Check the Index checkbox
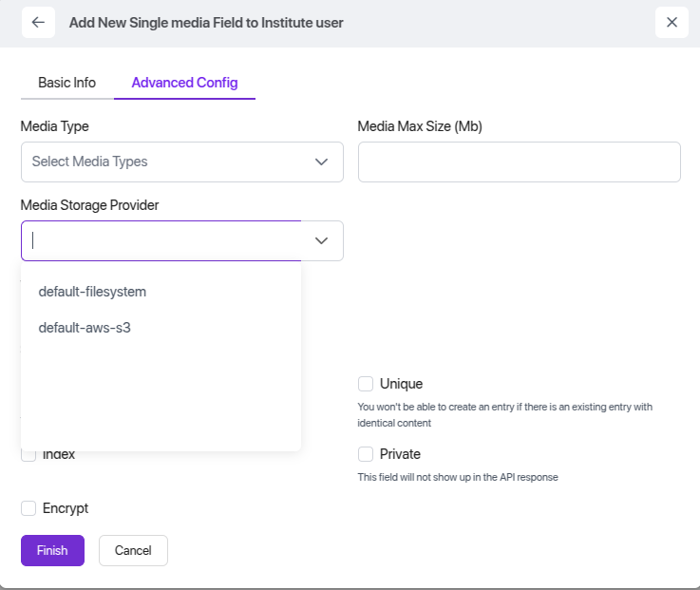This screenshot has width=700, height=590. pyautogui.click(x=28, y=455)
